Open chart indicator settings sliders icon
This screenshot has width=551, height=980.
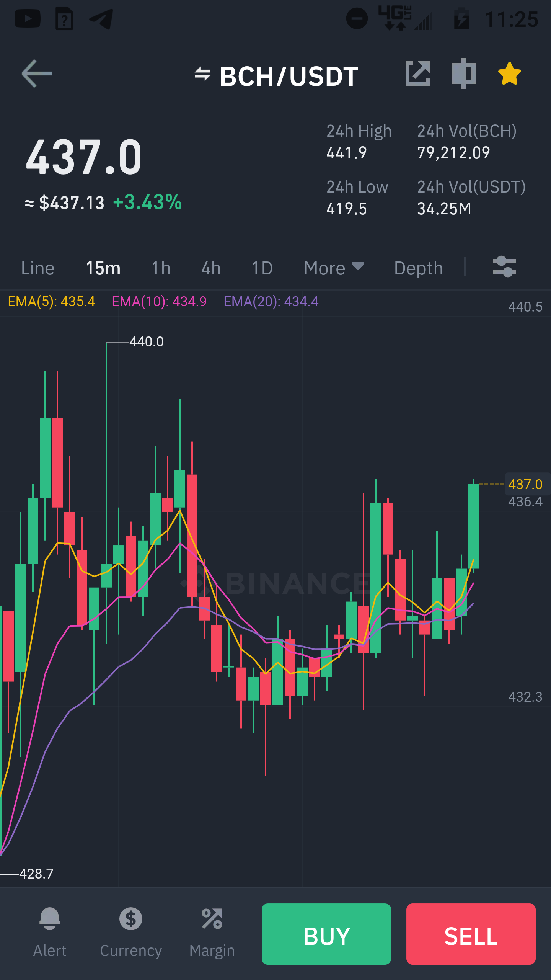tap(504, 267)
